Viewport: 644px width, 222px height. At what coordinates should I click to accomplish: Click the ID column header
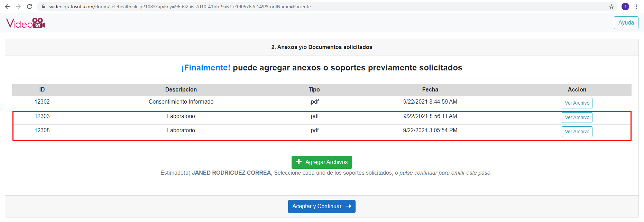tap(42, 90)
